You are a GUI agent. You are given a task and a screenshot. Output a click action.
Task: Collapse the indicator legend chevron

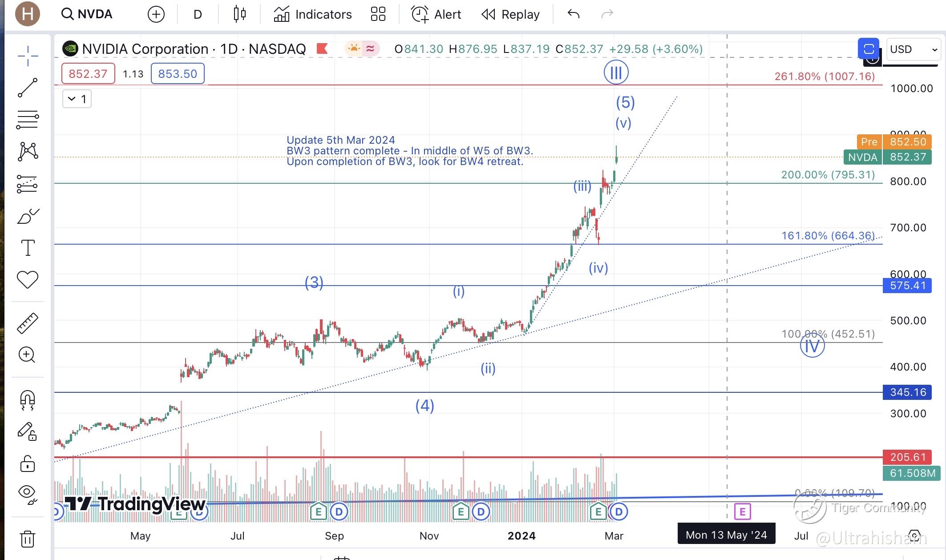click(x=72, y=99)
